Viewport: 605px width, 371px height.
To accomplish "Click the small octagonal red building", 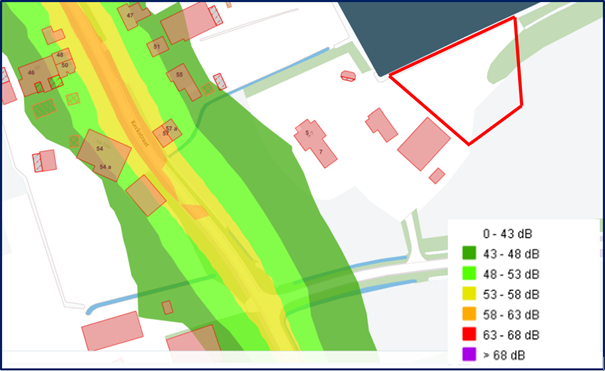I will tap(348, 76).
